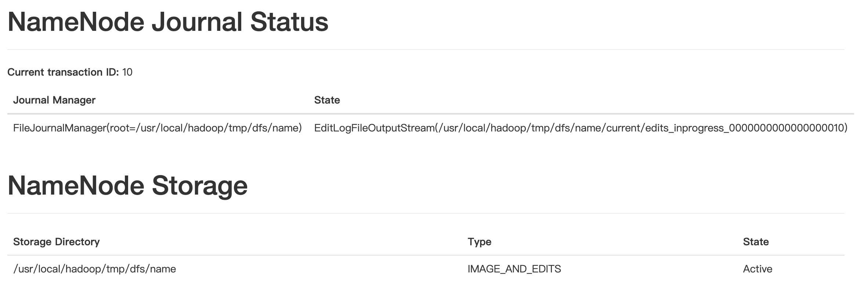Click the line below Journal Manager header row

click(x=430, y=114)
